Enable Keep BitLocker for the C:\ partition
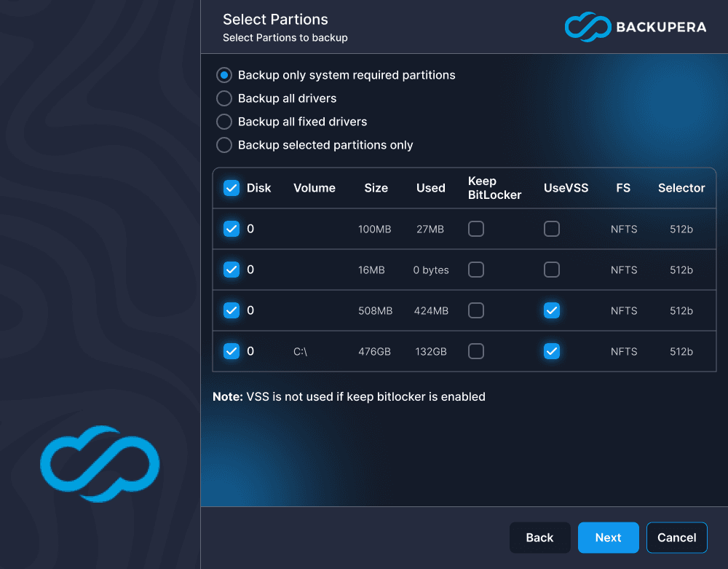Viewport: 728px width, 569px height. pyautogui.click(x=476, y=351)
